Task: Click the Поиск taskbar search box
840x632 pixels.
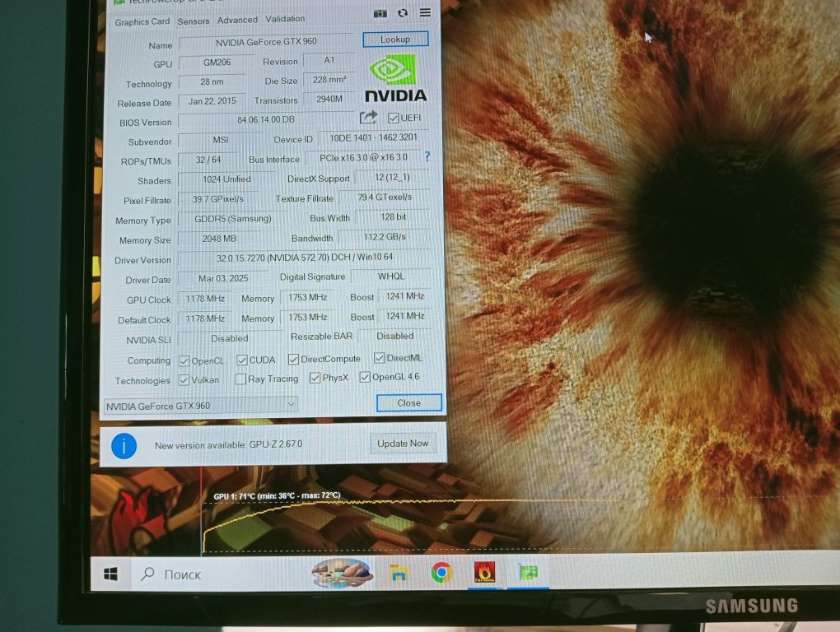Action: [x=220, y=574]
